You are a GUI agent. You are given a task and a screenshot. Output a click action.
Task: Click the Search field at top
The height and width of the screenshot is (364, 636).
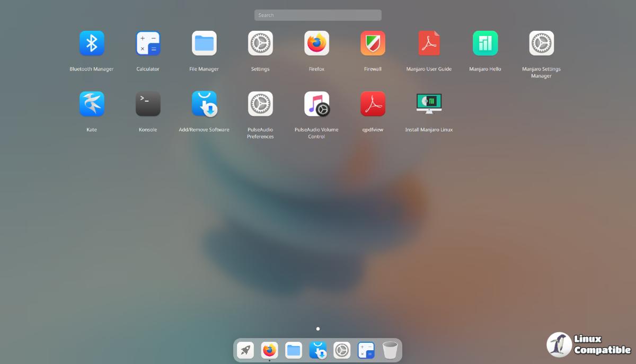[x=317, y=15]
